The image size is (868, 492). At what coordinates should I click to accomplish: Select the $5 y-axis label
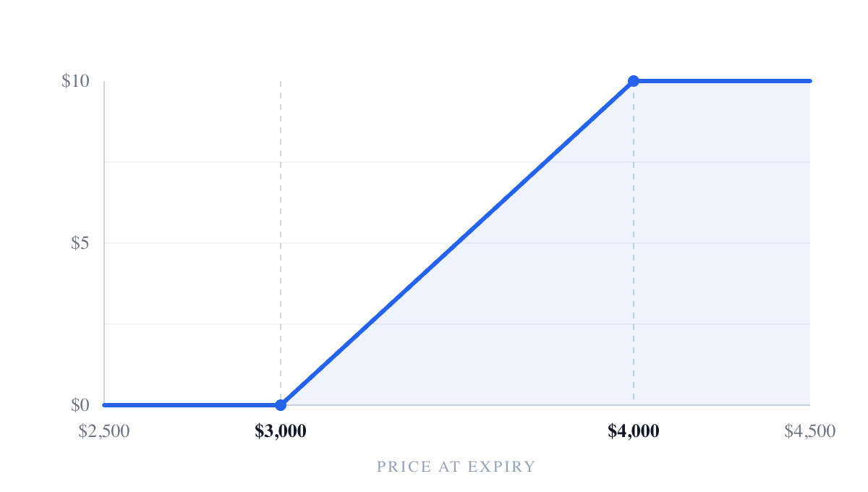80,243
